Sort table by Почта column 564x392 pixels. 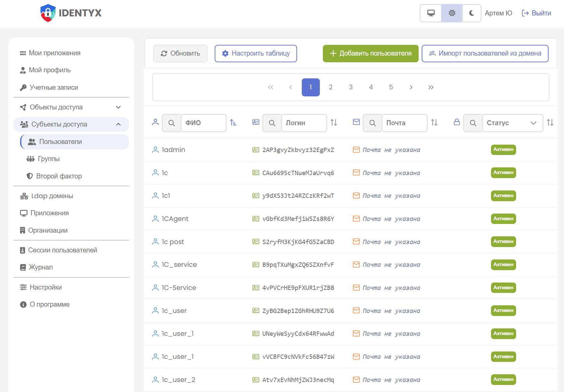tap(434, 123)
